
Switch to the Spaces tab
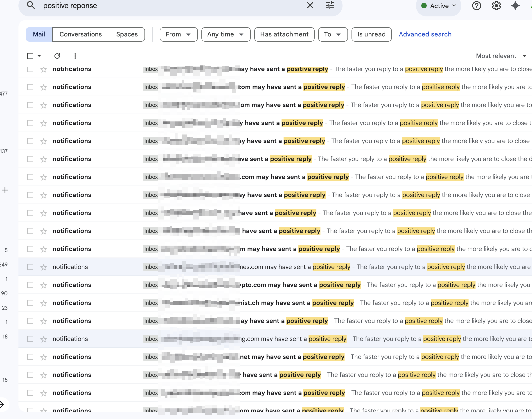click(x=127, y=34)
